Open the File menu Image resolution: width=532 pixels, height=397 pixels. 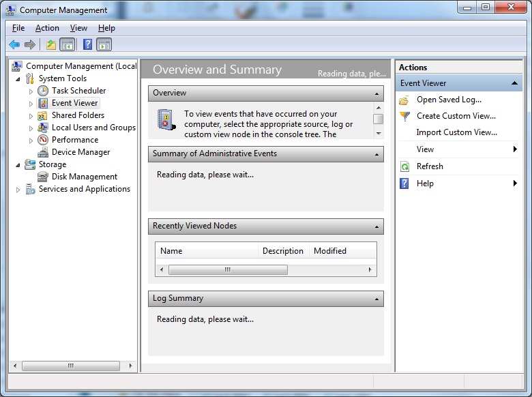click(x=18, y=28)
